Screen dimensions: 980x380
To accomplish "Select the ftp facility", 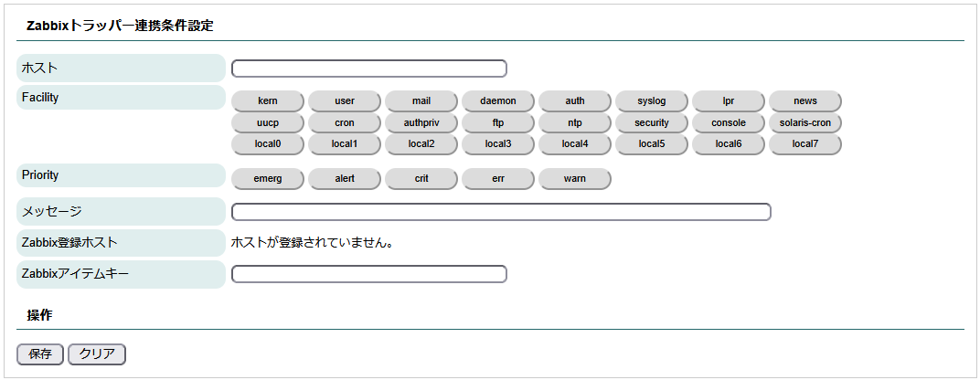I will [x=498, y=122].
